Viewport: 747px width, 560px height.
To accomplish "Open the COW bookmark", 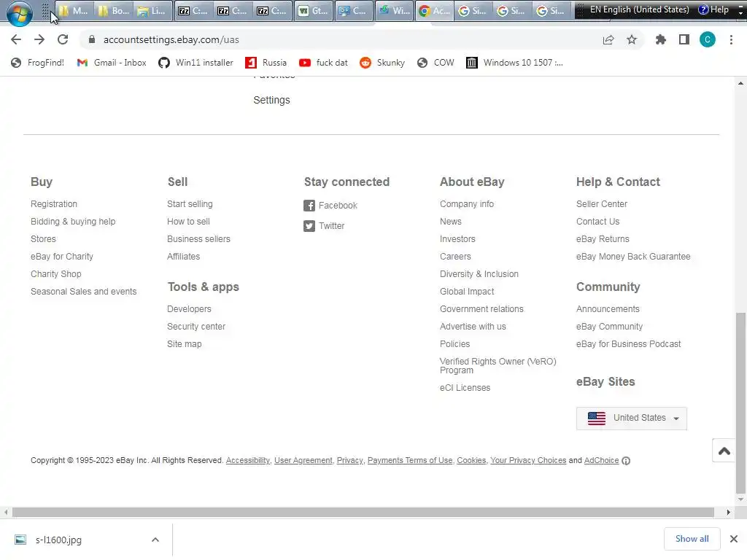I will coord(436,63).
